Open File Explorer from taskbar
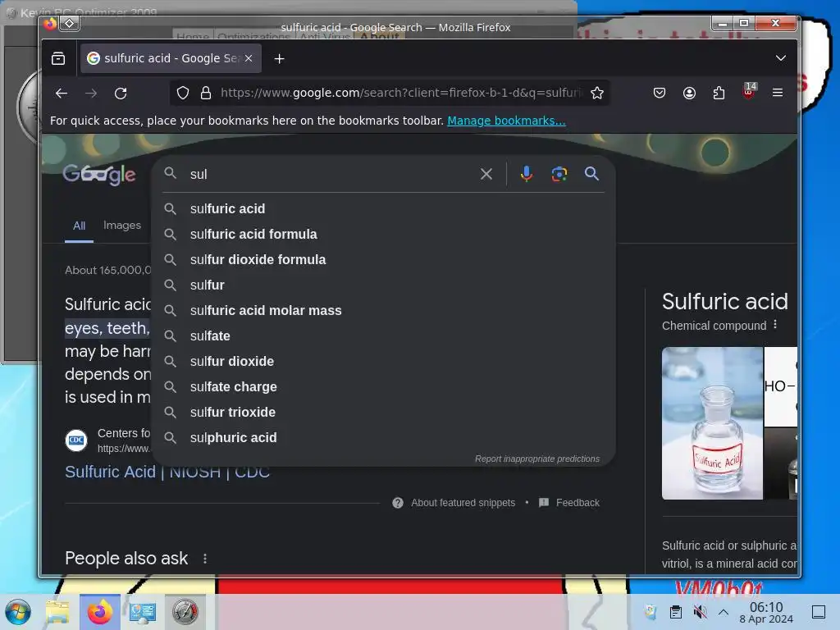The height and width of the screenshot is (630, 840). (x=57, y=612)
